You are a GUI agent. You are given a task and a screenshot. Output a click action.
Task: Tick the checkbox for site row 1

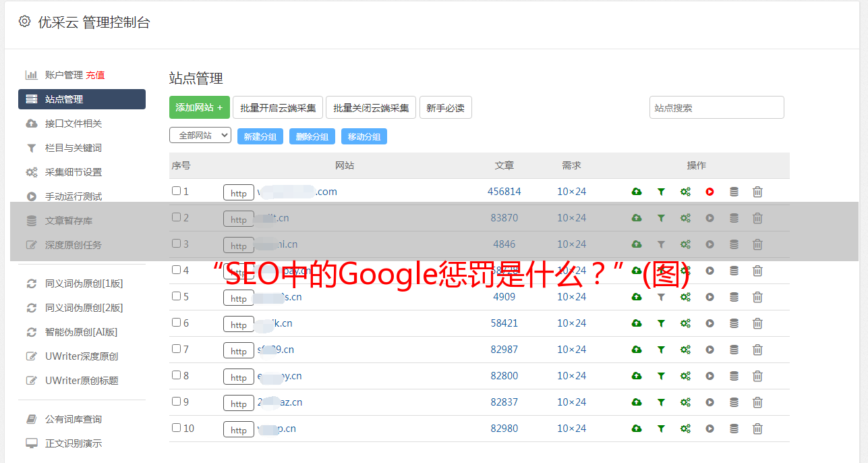tap(176, 191)
